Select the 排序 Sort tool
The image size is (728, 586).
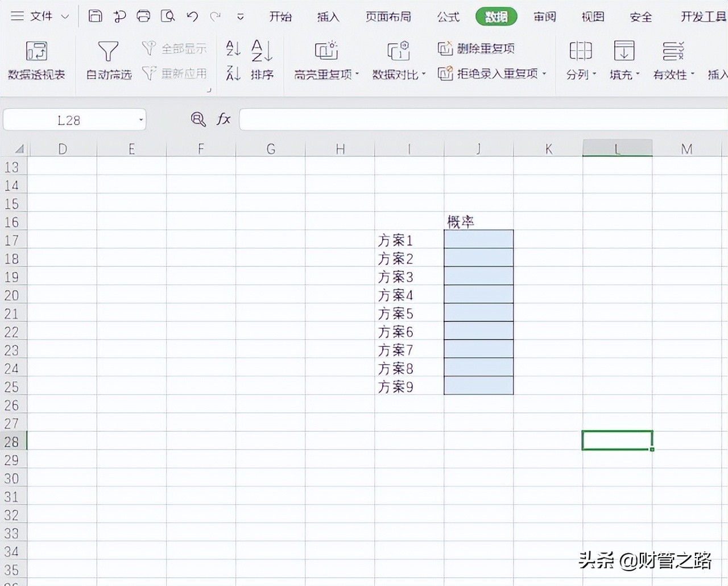262,60
